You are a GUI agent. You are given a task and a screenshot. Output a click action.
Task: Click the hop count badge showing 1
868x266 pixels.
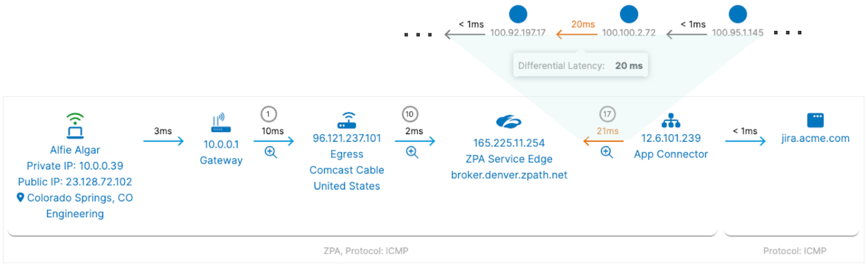[269, 114]
